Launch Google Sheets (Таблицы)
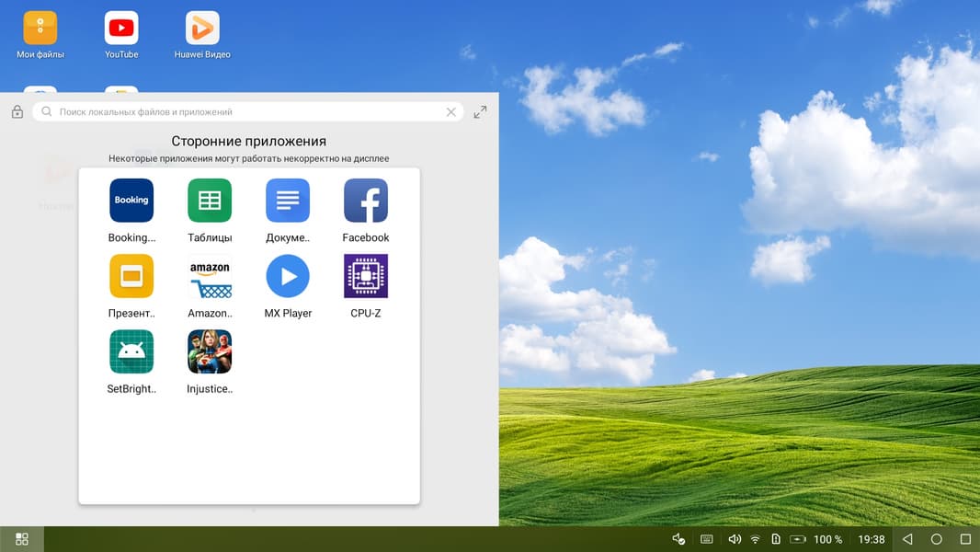 (x=210, y=201)
